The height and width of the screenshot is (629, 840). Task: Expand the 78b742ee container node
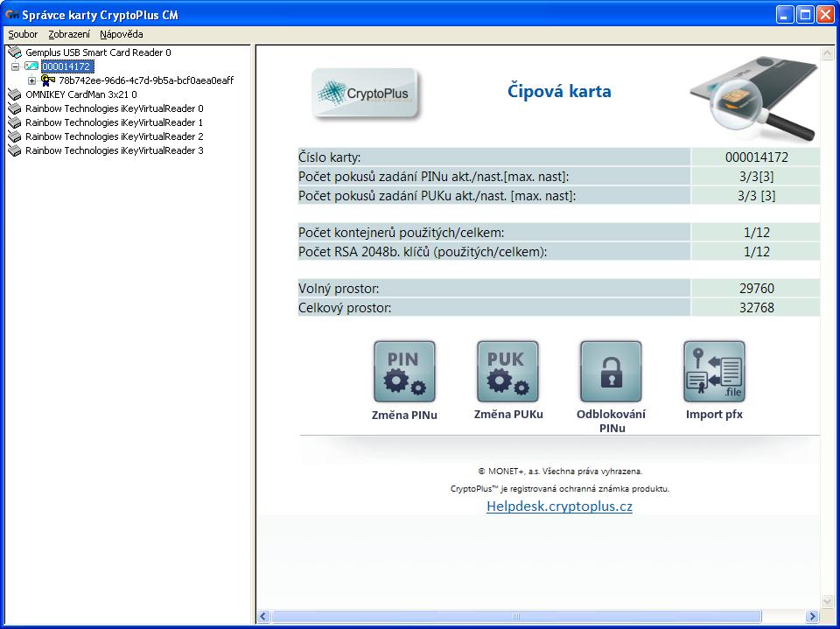coord(32,80)
